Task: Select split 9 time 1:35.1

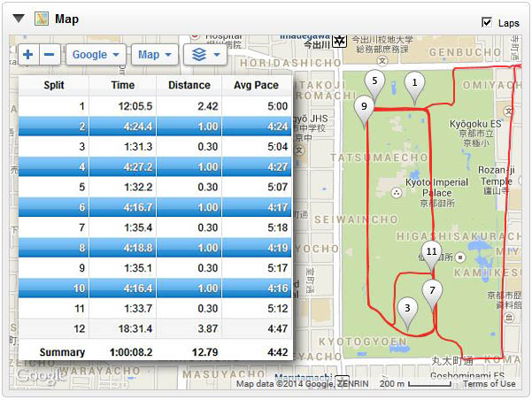Action: point(138,268)
